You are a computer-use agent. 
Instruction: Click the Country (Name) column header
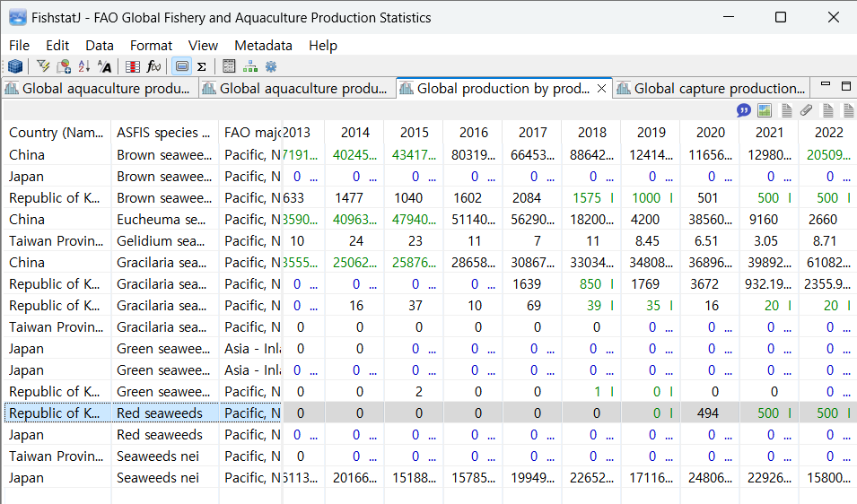pyautogui.click(x=56, y=133)
